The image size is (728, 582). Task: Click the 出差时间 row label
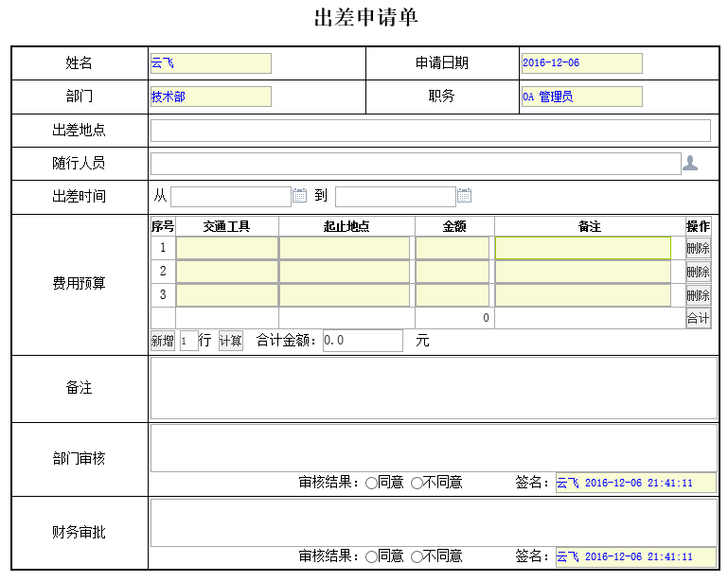[79, 196]
